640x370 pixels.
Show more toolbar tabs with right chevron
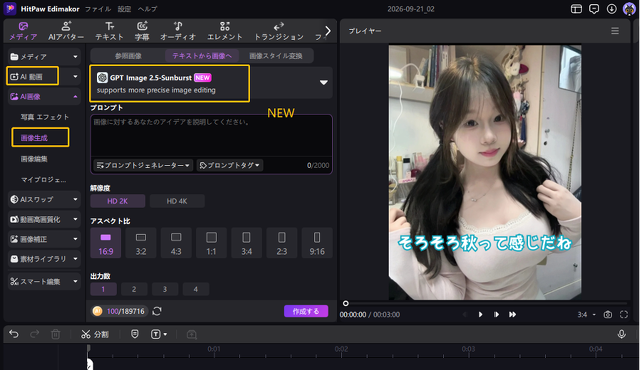pos(328,31)
